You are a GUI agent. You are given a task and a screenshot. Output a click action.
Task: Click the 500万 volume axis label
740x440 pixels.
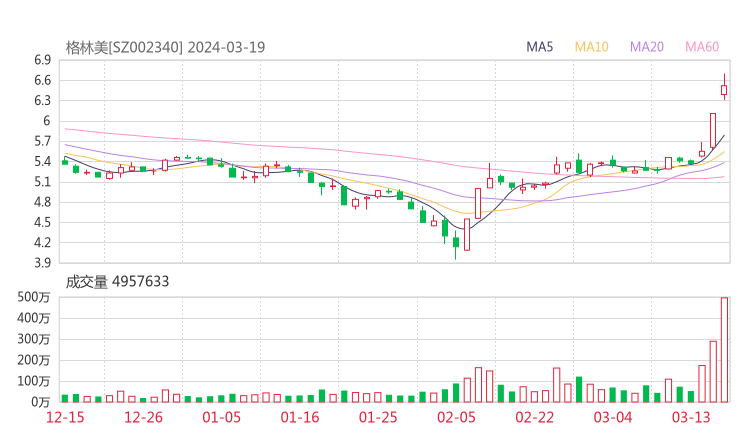(x=34, y=297)
